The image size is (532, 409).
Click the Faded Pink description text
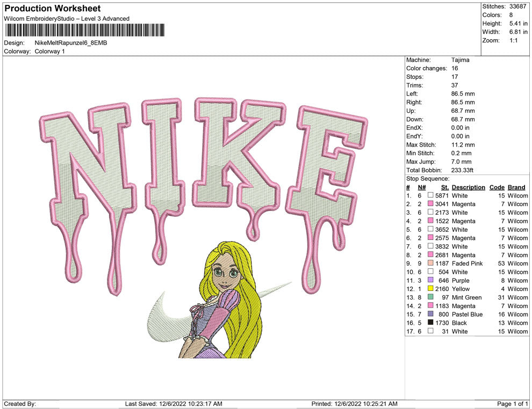[467, 264]
